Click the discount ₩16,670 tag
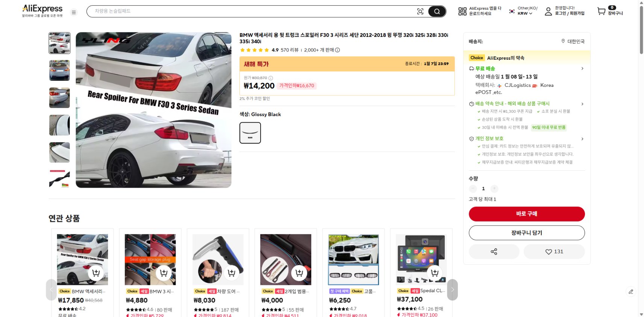The height and width of the screenshot is (317, 644). pos(297,86)
